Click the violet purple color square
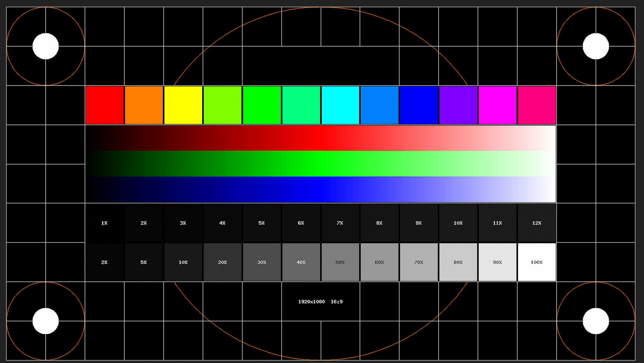Screen dimensions: 644x363 458,105
